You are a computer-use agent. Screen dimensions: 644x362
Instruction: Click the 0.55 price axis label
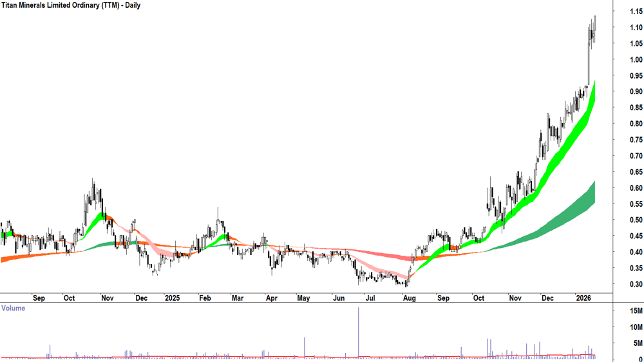point(636,204)
